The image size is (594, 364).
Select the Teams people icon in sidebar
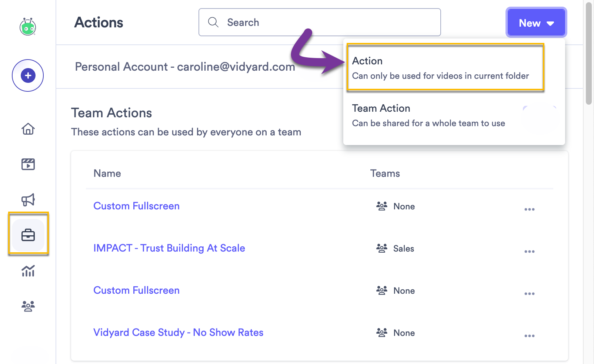click(x=28, y=306)
